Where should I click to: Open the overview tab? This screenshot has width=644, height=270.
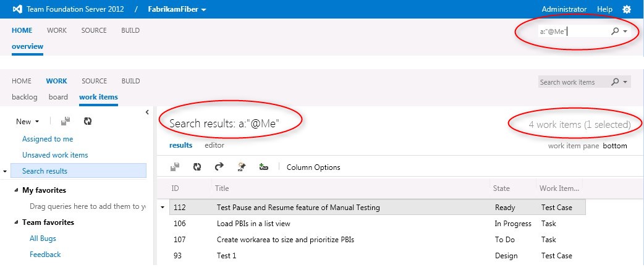click(28, 46)
